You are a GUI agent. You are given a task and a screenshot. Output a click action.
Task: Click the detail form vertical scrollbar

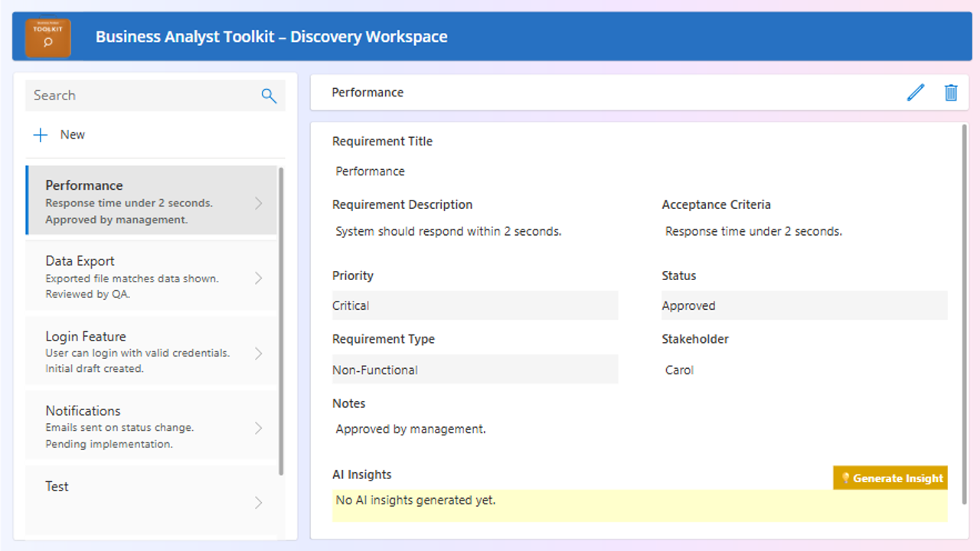click(964, 314)
